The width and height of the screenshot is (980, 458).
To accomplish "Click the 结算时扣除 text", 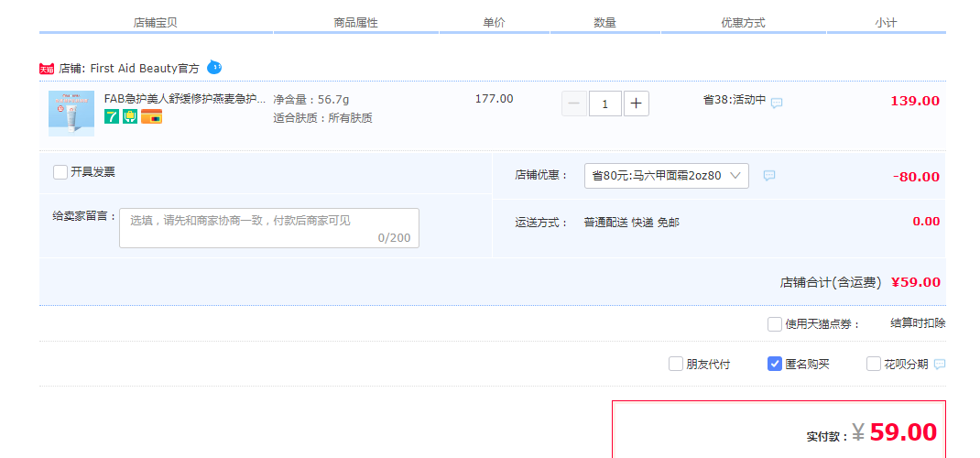I will pos(918,323).
